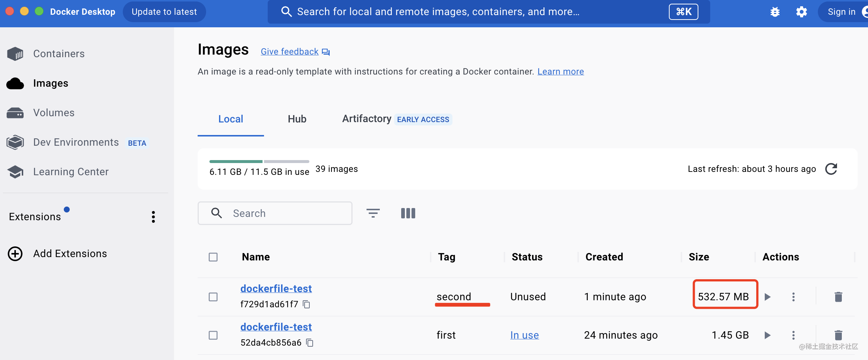Delete the dockerfile-test first image
The height and width of the screenshot is (360, 868).
(x=838, y=335)
